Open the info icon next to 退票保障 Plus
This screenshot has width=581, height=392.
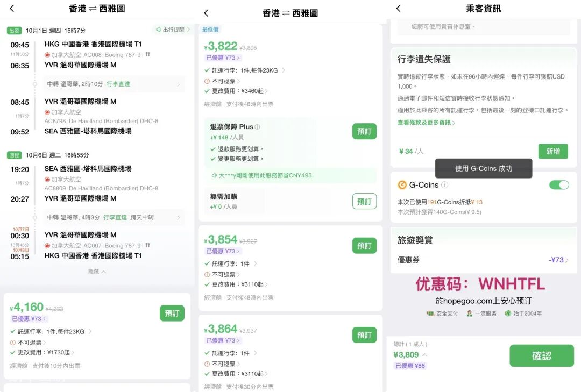[x=258, y=127]
